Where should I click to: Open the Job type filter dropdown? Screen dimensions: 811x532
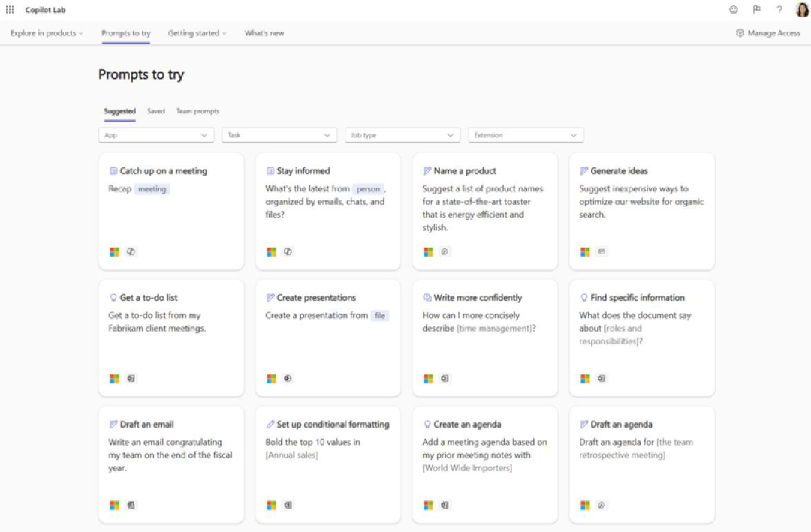coord(402,135)
